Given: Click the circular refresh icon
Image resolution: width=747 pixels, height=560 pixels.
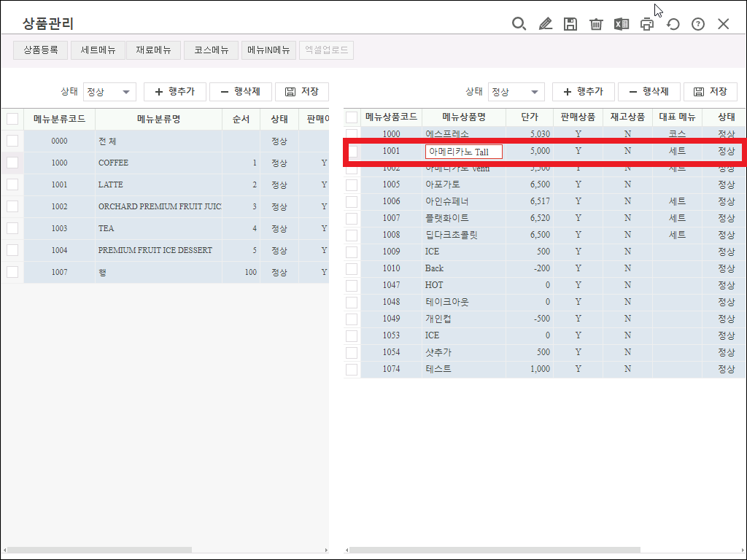Looking at the screenshot, I should coord(673,24).
